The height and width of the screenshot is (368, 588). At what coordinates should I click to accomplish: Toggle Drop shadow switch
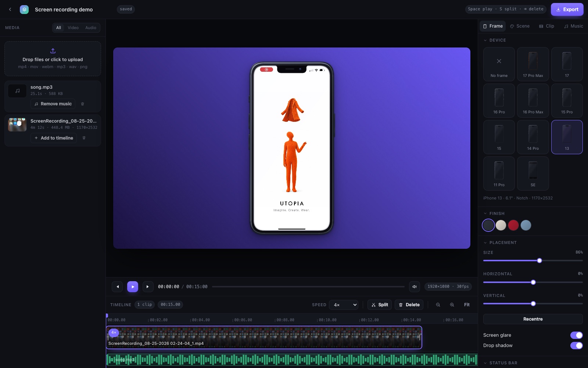576,346
